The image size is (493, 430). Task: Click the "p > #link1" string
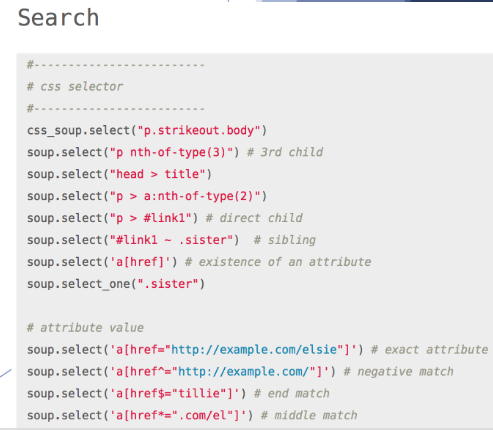pos(151,218)
